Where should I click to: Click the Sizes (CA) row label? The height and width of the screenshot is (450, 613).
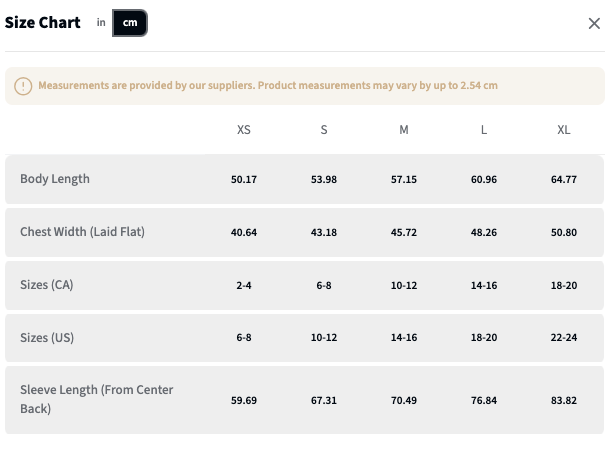[x=47, y=285]
